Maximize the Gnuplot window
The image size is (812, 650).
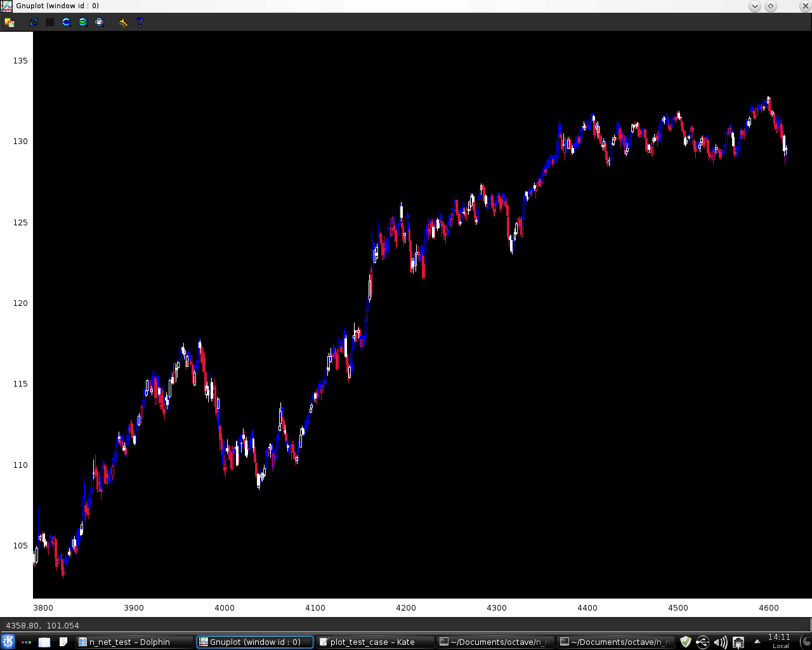(771, 6)
